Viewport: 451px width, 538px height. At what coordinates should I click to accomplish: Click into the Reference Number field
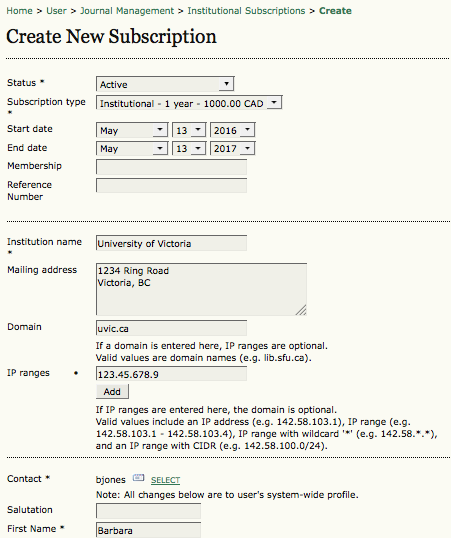(171, 185)
